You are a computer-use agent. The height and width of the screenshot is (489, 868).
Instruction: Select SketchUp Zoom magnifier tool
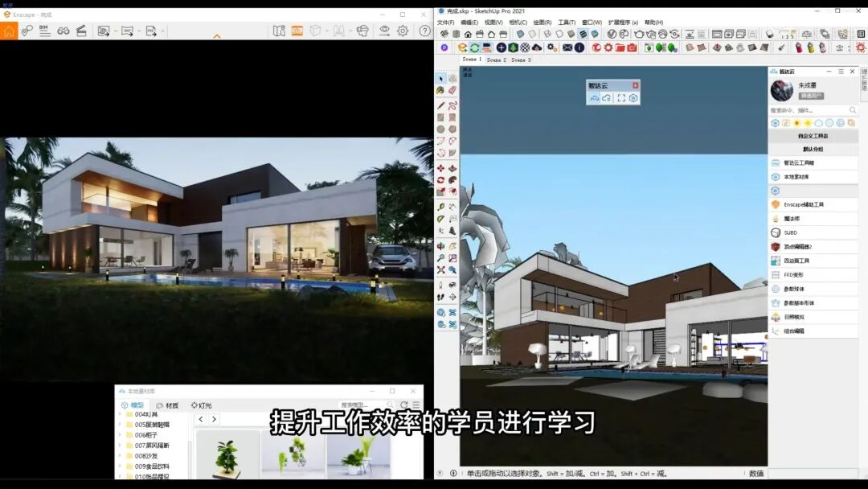tap(441, 258)
